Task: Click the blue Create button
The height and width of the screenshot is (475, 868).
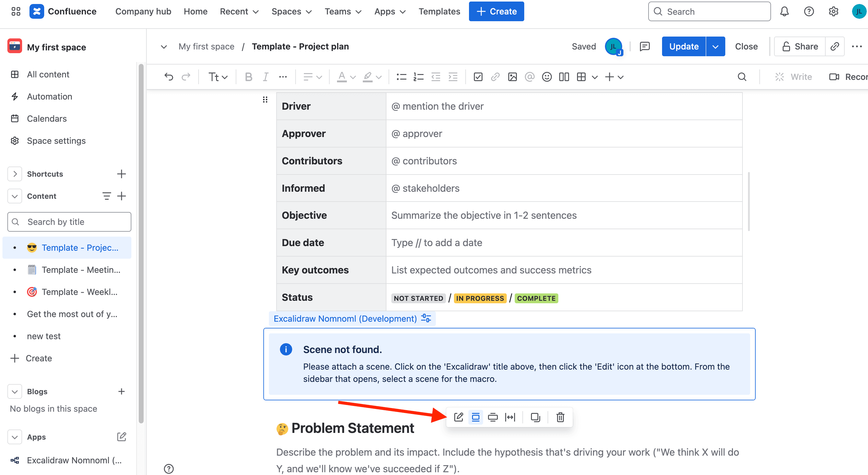Action: [x=496, y=11]
